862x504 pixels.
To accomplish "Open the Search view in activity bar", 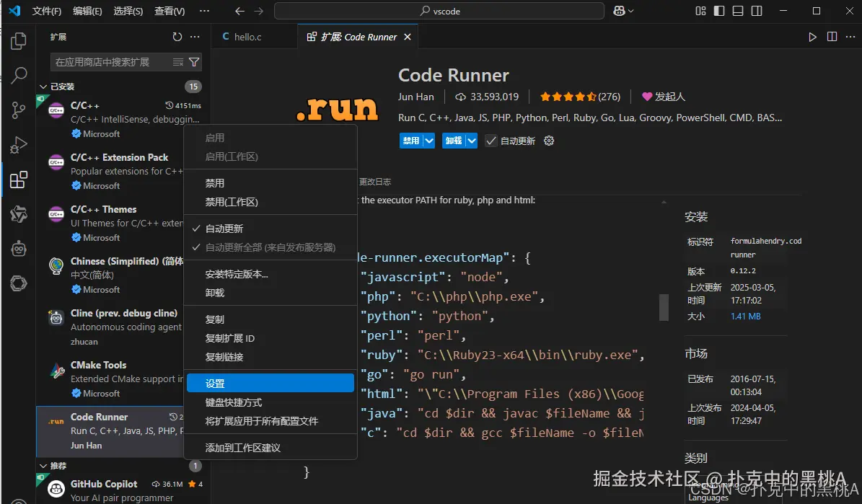I will pyautogui.click(x=19, y=75).
